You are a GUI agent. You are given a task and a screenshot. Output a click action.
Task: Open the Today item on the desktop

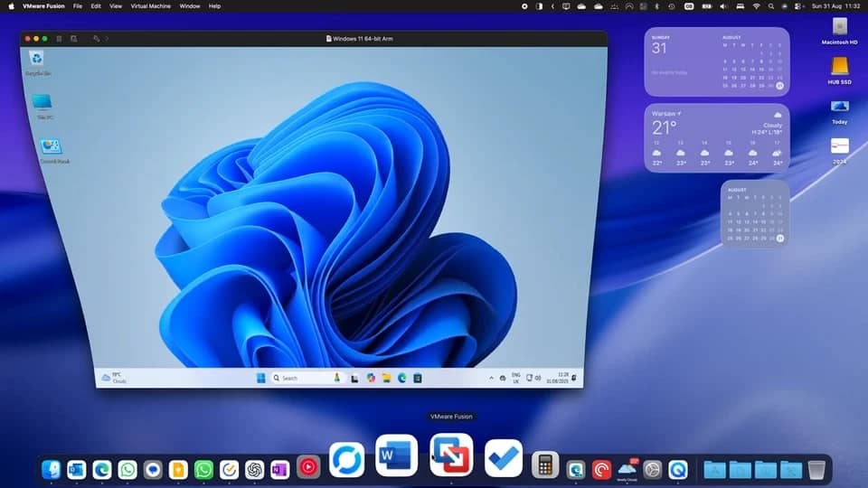pyautogui.click(x=839, y=110)
